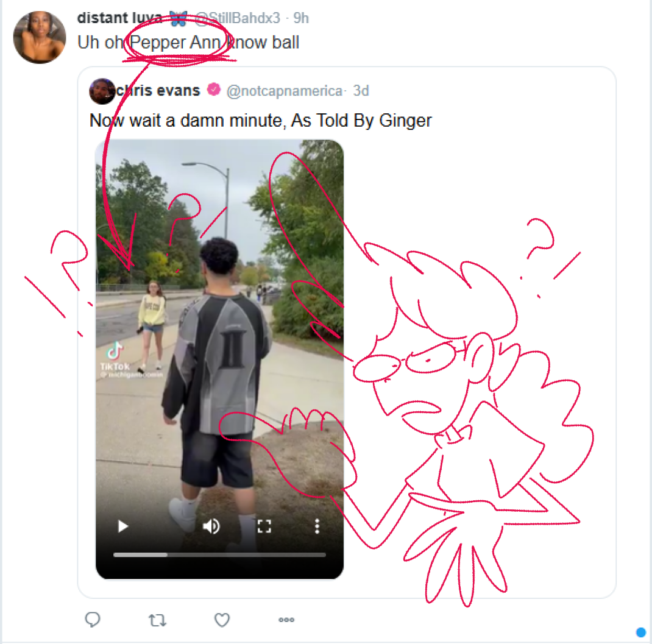Viewport: 652px width, 644px height.
Task: Click the distant luva display name
Action: [120, 18]
